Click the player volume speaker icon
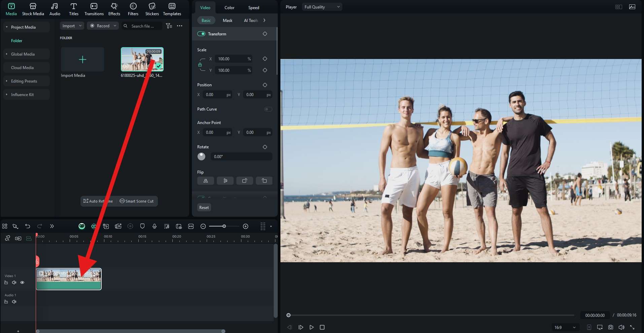Viewport: 644px width, 333px height. pos(621,327)
